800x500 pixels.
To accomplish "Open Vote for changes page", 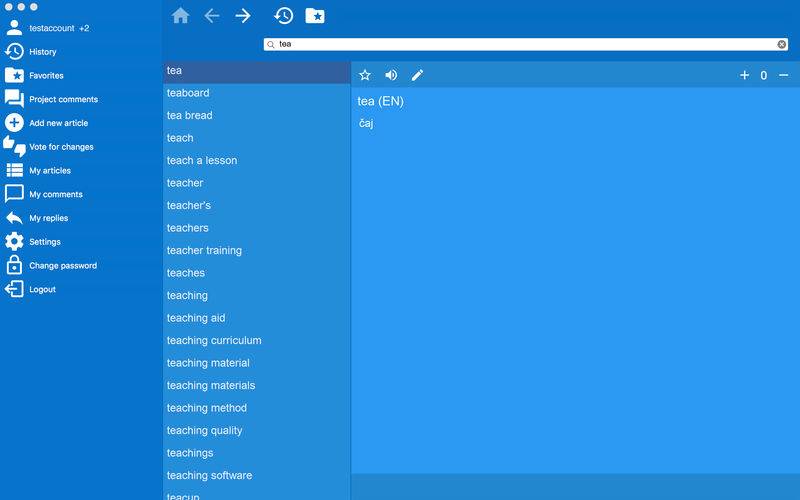I will pyautogui.click(x=61, y=147).
